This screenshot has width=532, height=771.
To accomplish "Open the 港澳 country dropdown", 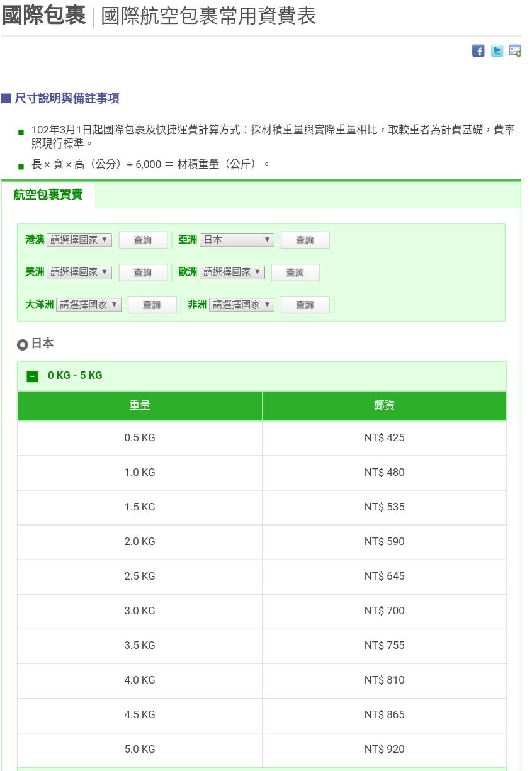I will [x=79, y=240].
